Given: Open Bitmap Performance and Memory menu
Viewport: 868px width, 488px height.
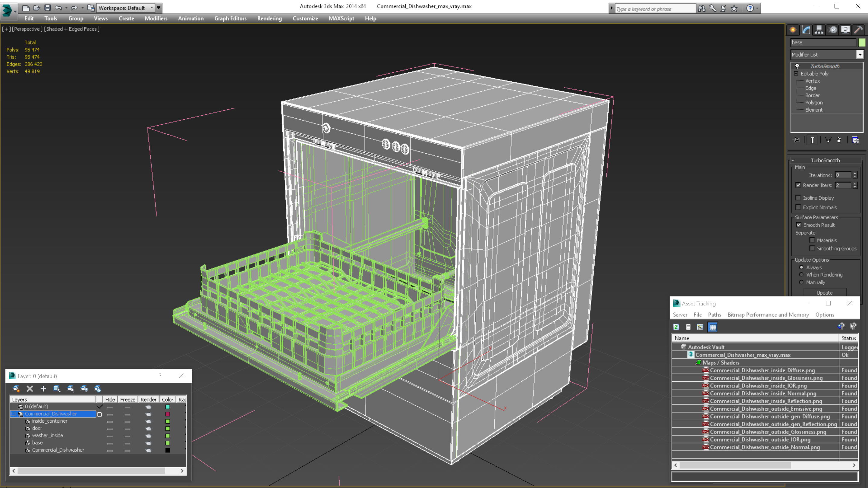Looking at the screenshot, I should [x=768, y=314].
